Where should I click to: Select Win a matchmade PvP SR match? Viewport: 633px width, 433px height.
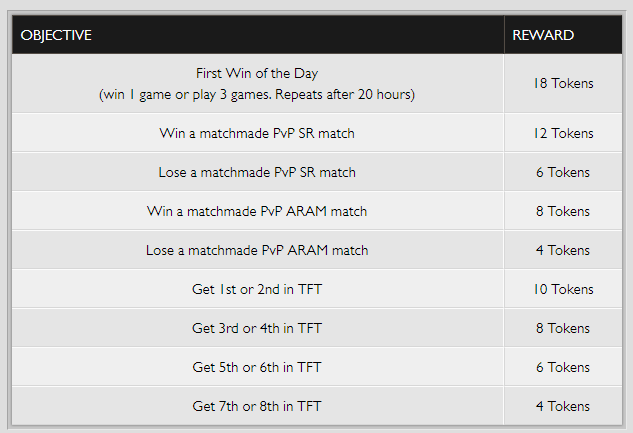pos(257,133)
